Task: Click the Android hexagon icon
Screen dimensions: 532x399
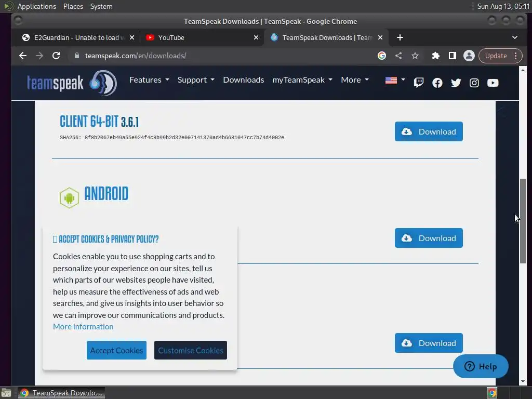Action: tap(69, 198)
